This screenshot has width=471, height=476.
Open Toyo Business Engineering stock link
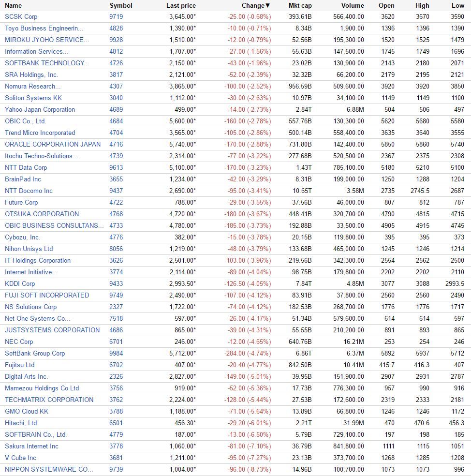pyautogui.click(x=44, y=28)
